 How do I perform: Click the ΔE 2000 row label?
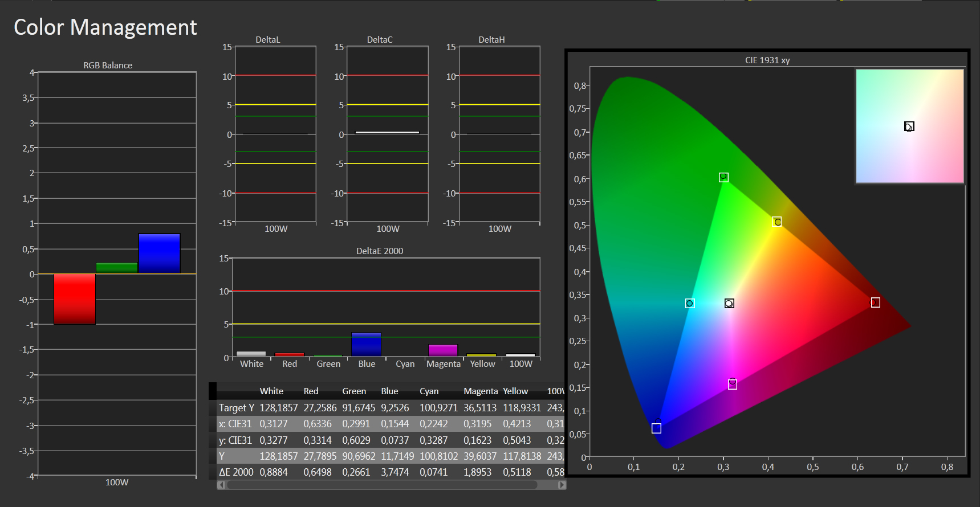pos(236,472)
